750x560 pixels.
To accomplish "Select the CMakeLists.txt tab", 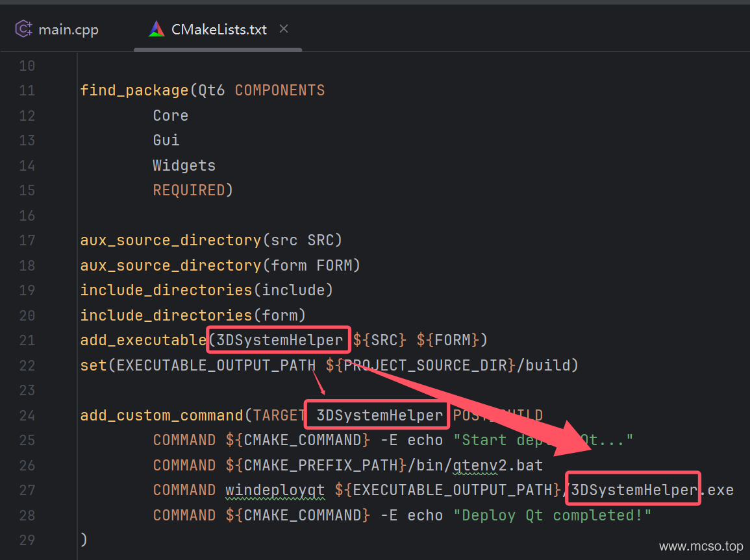I will 218,30.
